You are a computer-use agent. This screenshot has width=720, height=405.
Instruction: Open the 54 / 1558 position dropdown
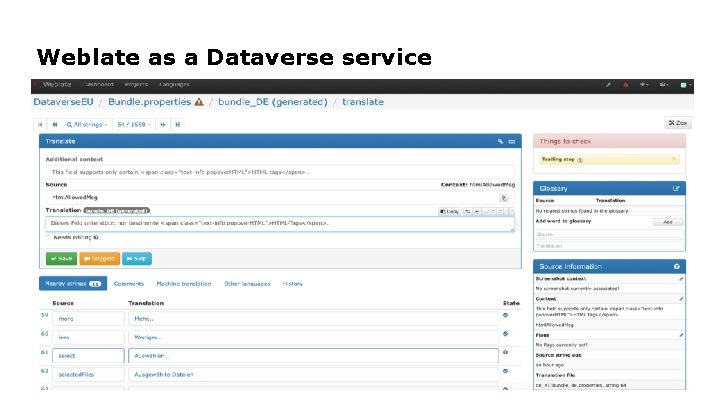click(134, 124)
